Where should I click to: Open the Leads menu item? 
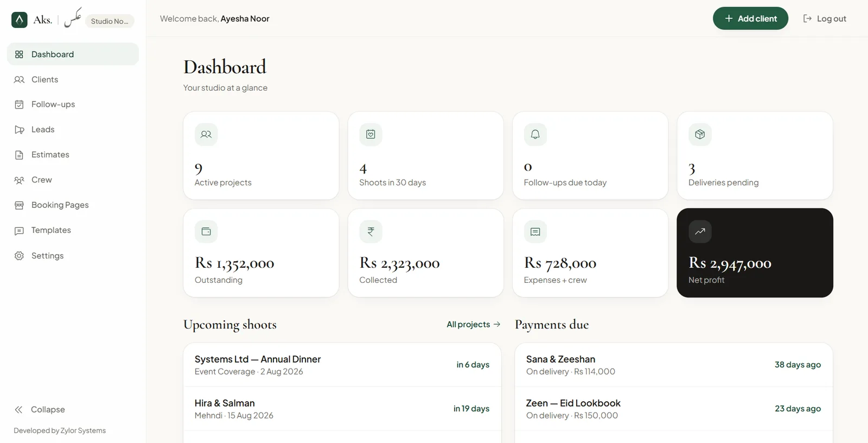[73, 130]
